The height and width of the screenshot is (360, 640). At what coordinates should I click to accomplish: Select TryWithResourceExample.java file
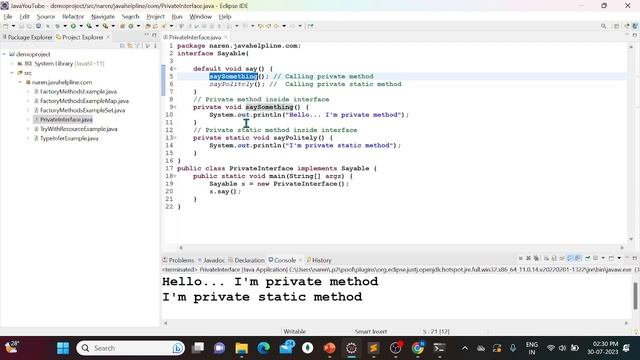[x=79, y=129]
